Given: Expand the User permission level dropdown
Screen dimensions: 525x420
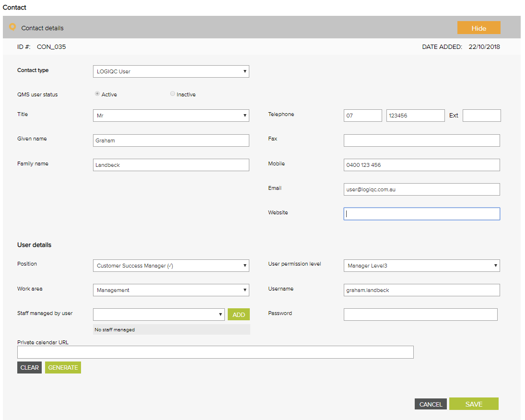Looking at the screenshot, I should pyautogui.click(x=421, y=266).
